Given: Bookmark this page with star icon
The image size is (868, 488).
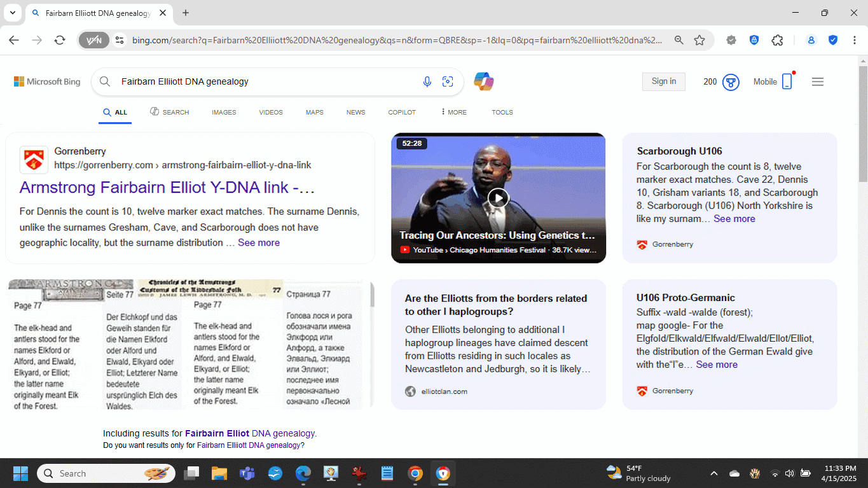Looking at the screenshot, I should coord(699,40).
